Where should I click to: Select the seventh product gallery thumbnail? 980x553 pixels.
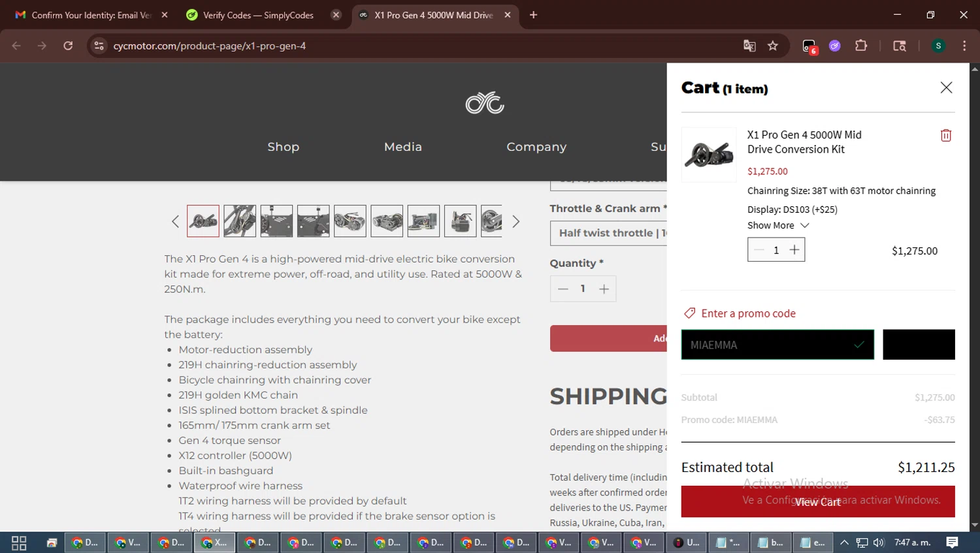[423, 221]
